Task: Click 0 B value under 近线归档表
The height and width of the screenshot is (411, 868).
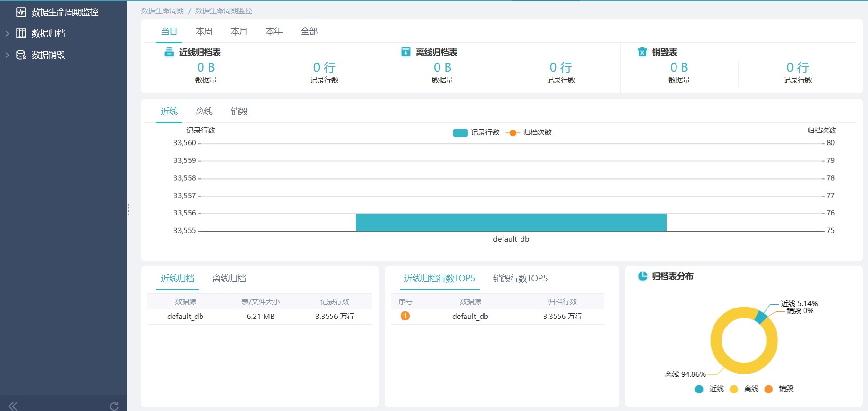Action: [206, 67]
